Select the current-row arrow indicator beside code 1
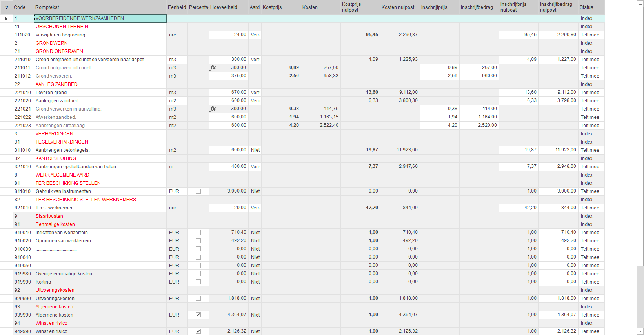 coord(6,18)
